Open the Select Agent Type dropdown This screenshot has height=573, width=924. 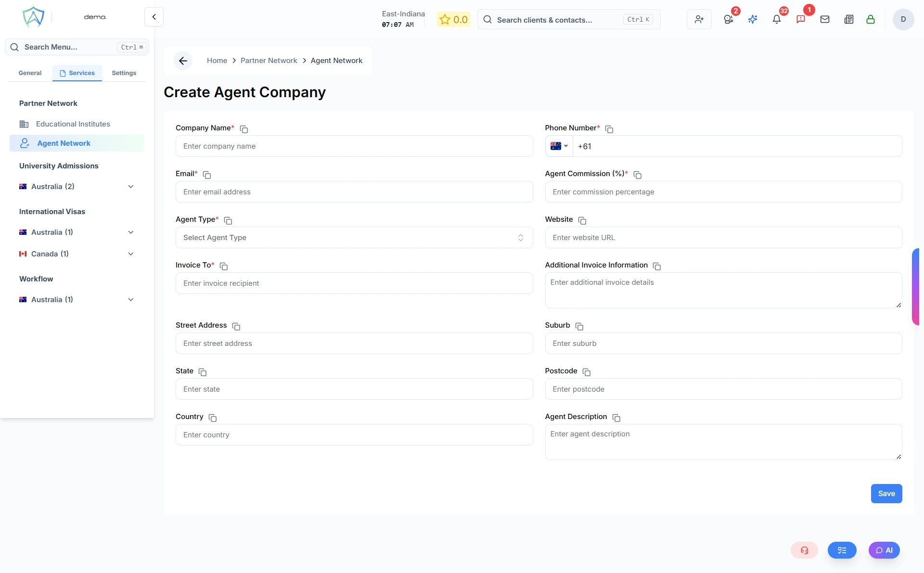point(354,237)
